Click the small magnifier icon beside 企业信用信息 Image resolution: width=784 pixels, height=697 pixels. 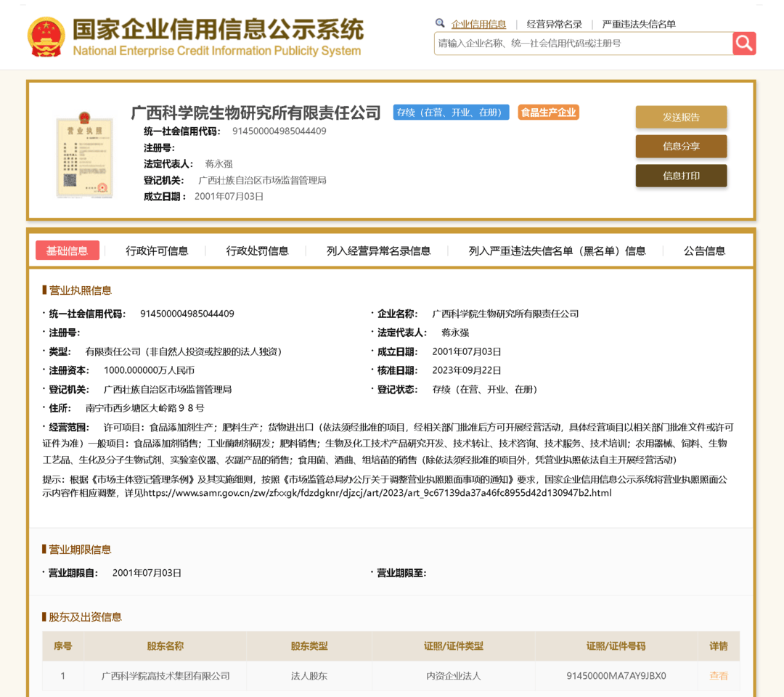pos(440,23)
